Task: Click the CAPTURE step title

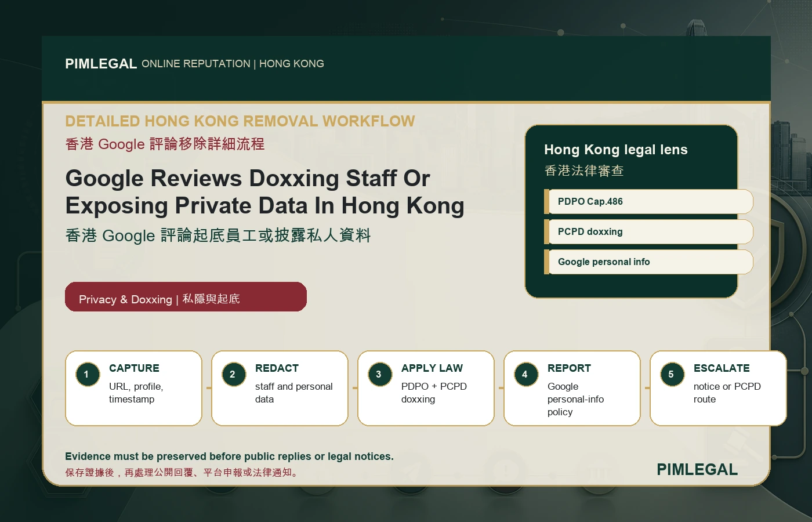Action: pyautogui.click(x=134, y=368)
